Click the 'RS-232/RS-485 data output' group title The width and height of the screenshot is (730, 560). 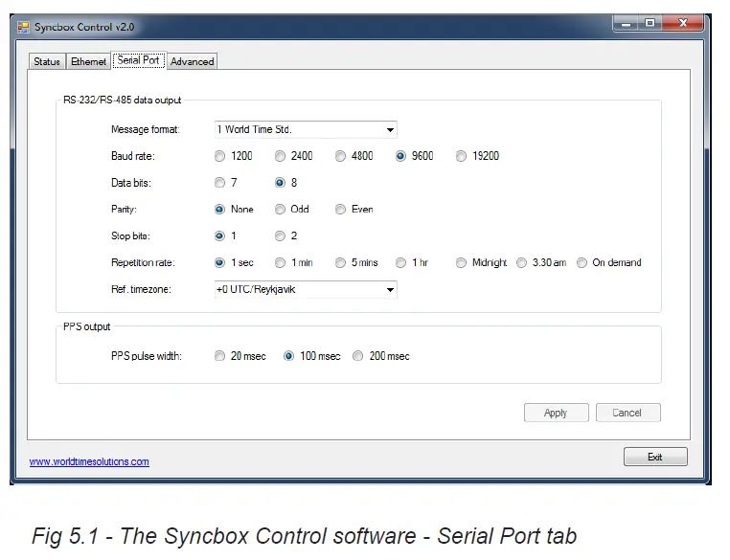[122, 100]
